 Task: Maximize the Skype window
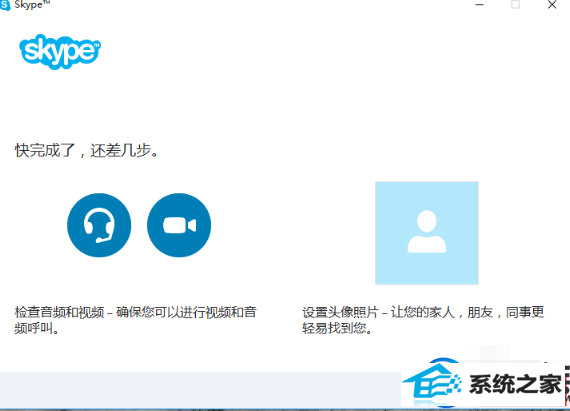515,5
